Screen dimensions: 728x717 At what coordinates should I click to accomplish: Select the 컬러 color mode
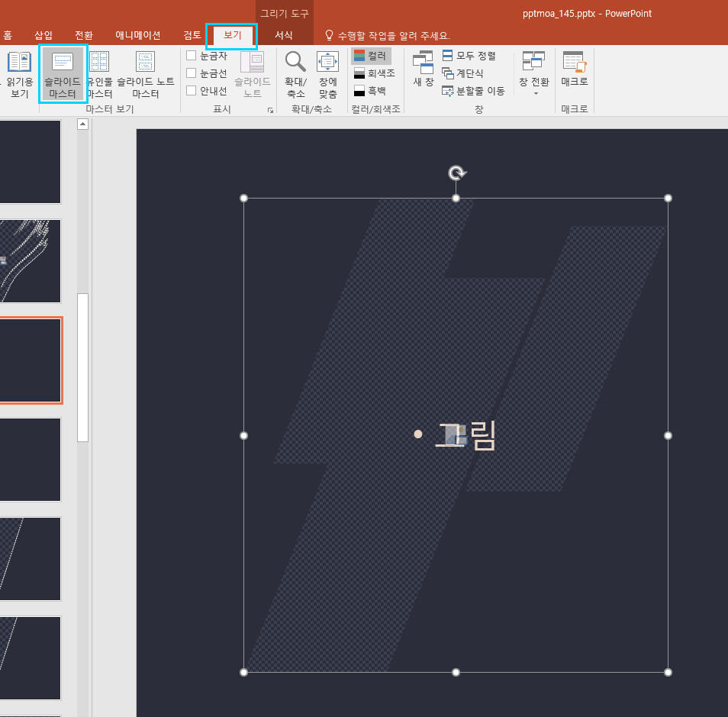pos(371,56)
